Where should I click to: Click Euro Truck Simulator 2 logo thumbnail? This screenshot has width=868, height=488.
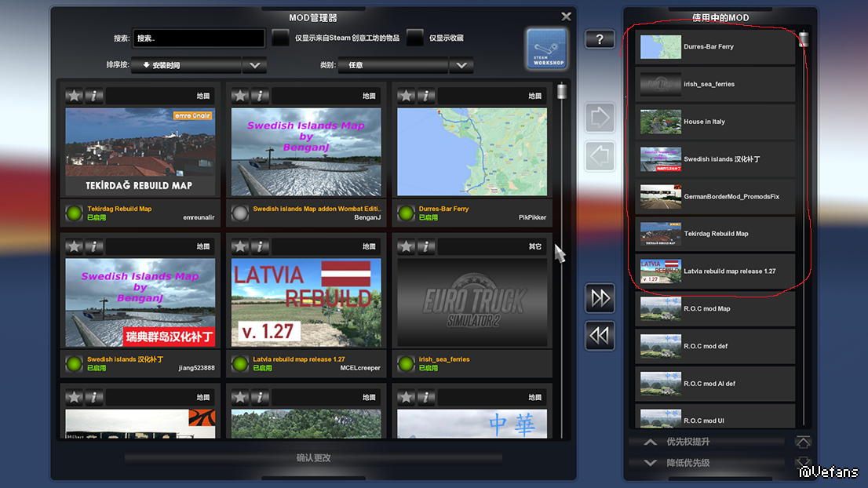tap(472, 303)
